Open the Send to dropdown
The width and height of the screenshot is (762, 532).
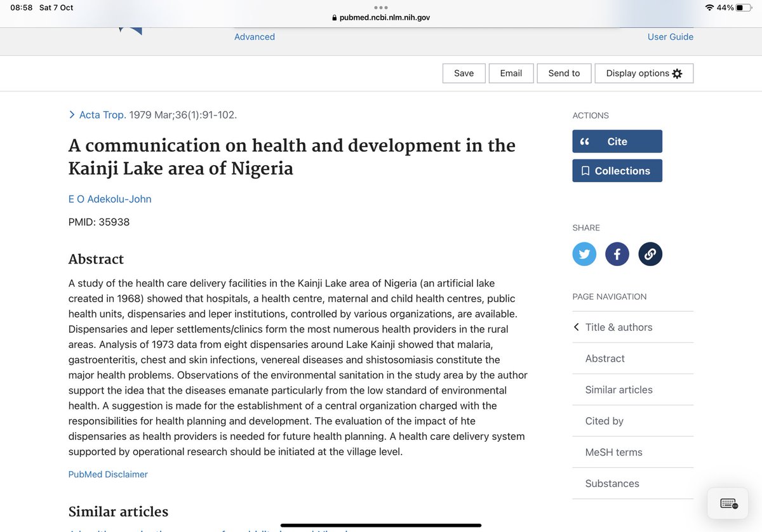(564, 73)
